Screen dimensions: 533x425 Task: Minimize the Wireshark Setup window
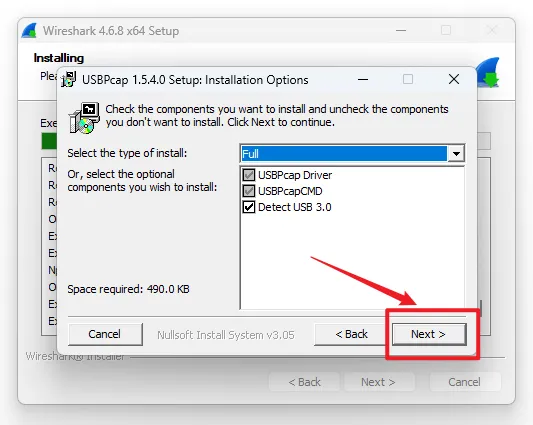click(x=401, y=31)
